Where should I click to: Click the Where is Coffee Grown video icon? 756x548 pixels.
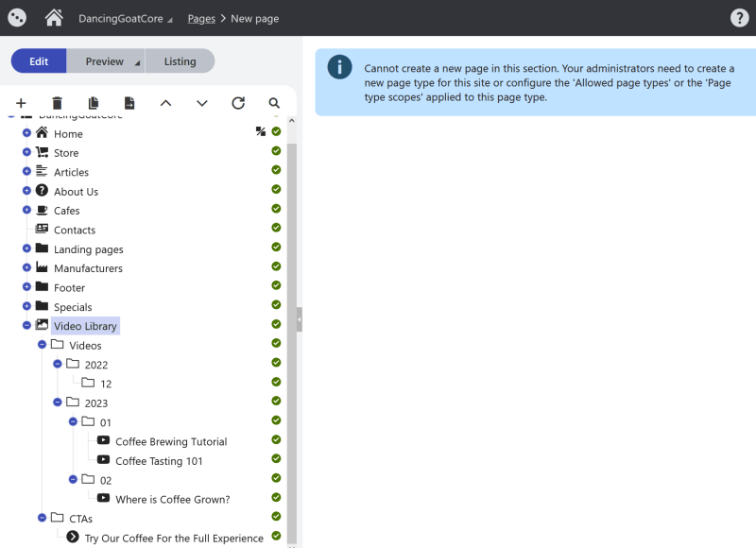click(x=103, y=498)
